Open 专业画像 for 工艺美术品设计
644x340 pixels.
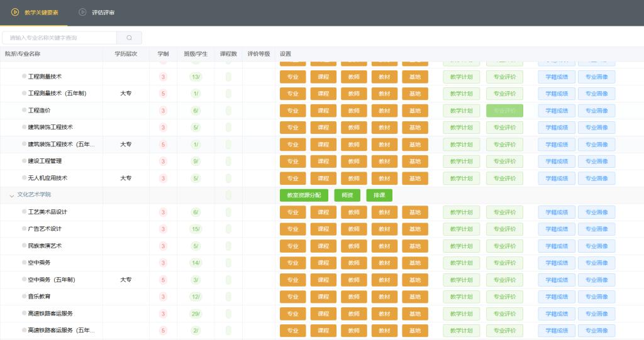tap(596, 212)
